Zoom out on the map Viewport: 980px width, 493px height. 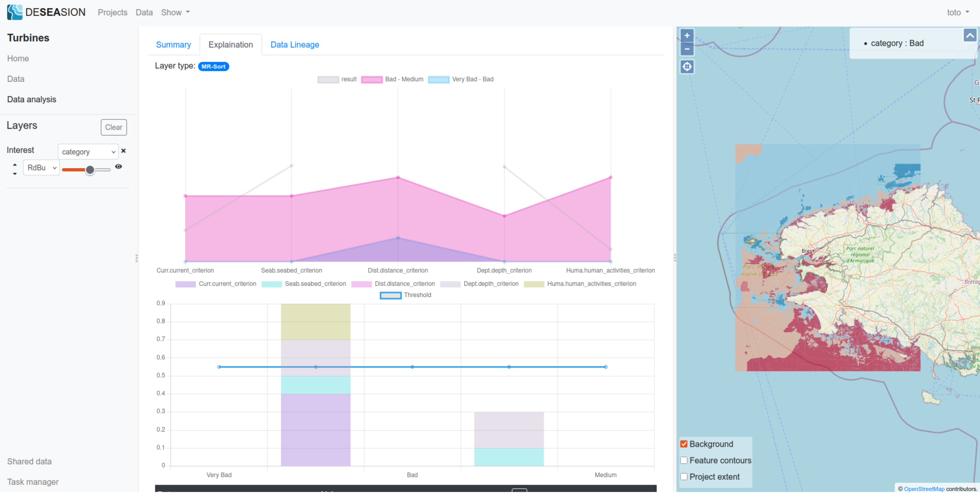[x=687, y=49]
